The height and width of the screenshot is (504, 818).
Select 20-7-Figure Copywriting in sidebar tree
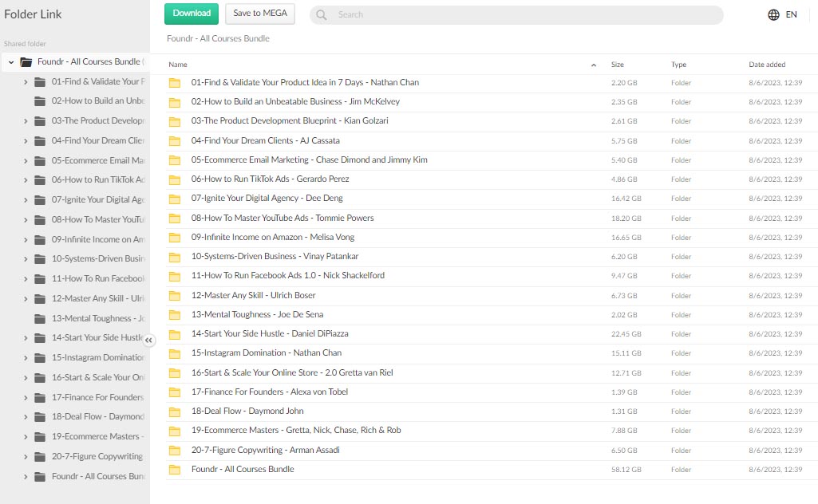pos(97,457)
